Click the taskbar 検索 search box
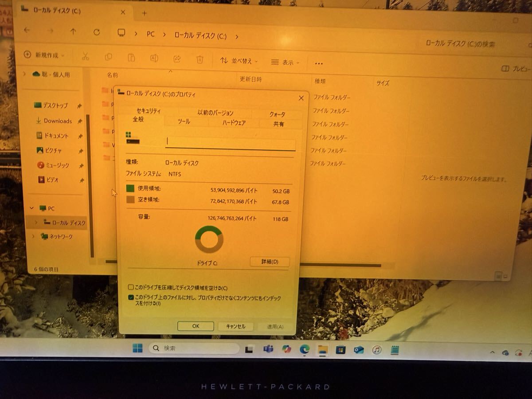The width and height of the screenshot is (532, 399). pos(194,348)
